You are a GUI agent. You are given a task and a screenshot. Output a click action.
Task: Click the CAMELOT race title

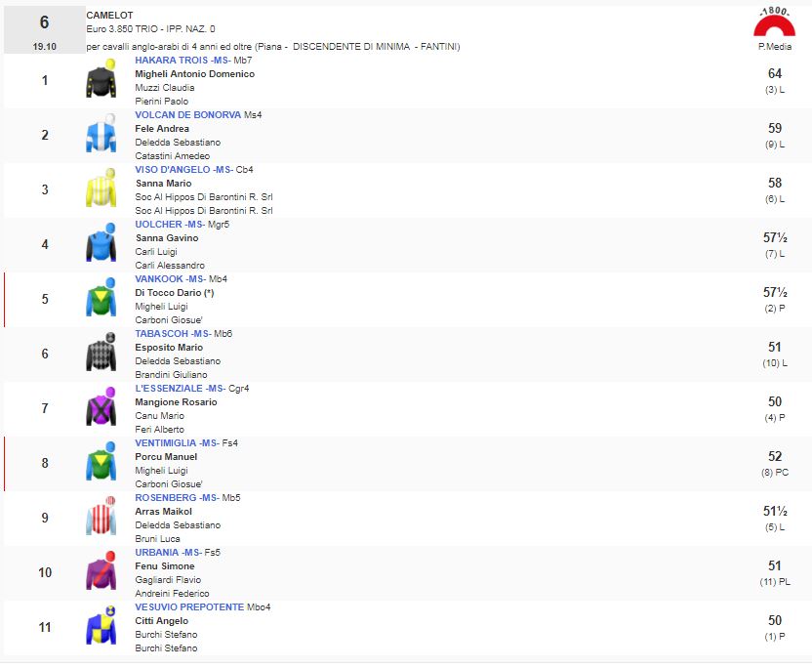click(x=110, y=16)
